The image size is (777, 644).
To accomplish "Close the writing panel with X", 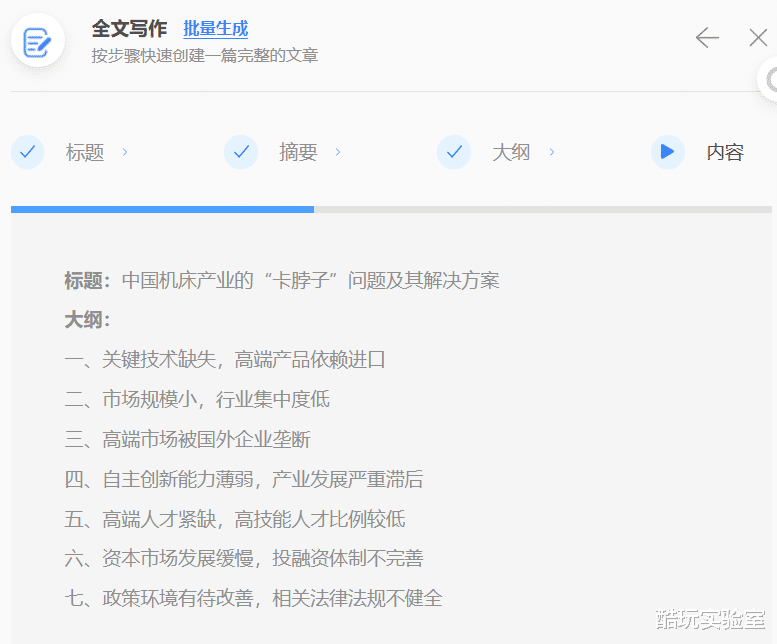I will click(758, 38).
